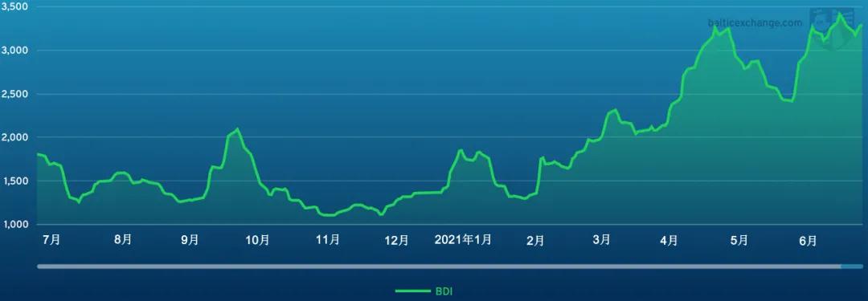Viewport: 868px width, 301px height.
Task: Select the 8月 axis label
Action: click(123, 240)
